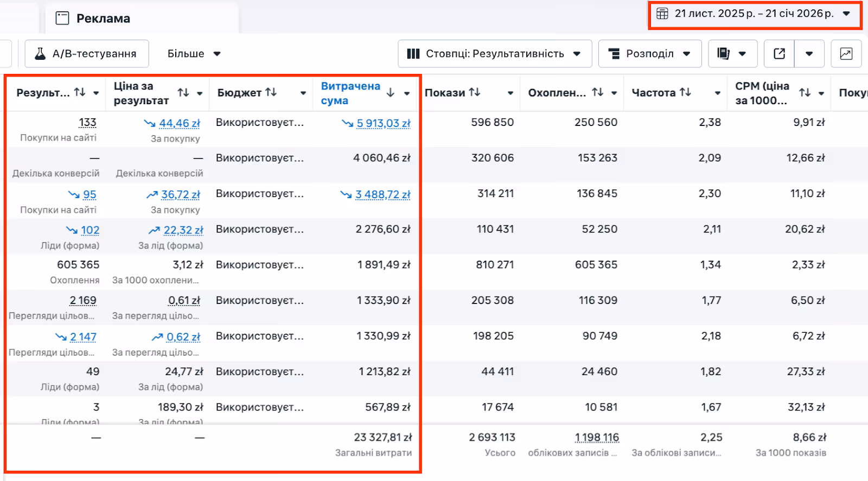This screenshot has height=481, width=868.
Task: Open date range picker 21 лист. 2025
Action: coord(754,14)
